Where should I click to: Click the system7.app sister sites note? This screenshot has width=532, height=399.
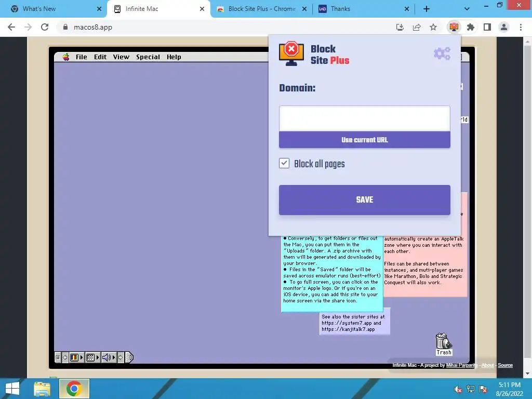click(355, 323)
